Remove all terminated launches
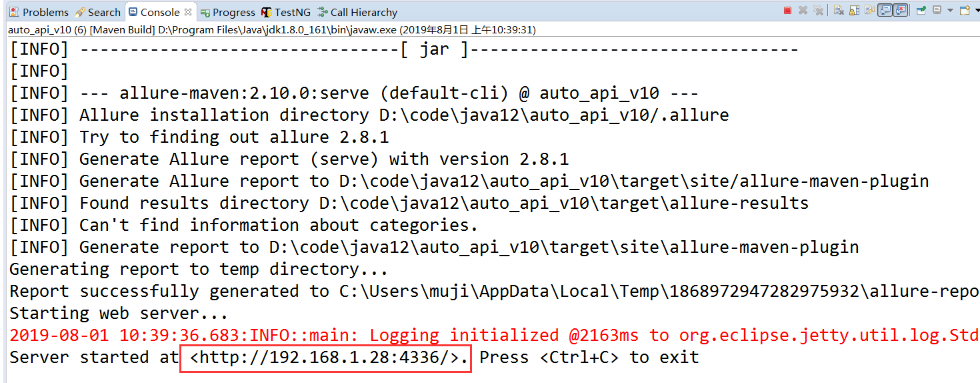 819,10
